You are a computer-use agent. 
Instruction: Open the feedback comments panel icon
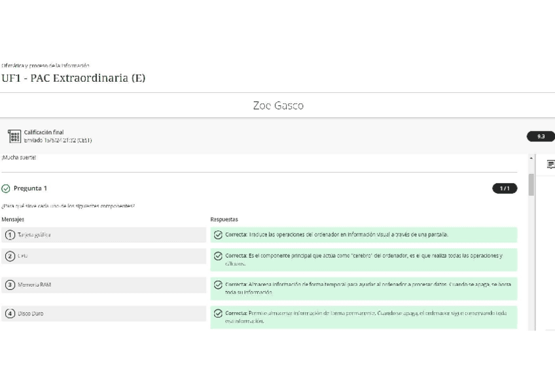click(x=550, y=164)
